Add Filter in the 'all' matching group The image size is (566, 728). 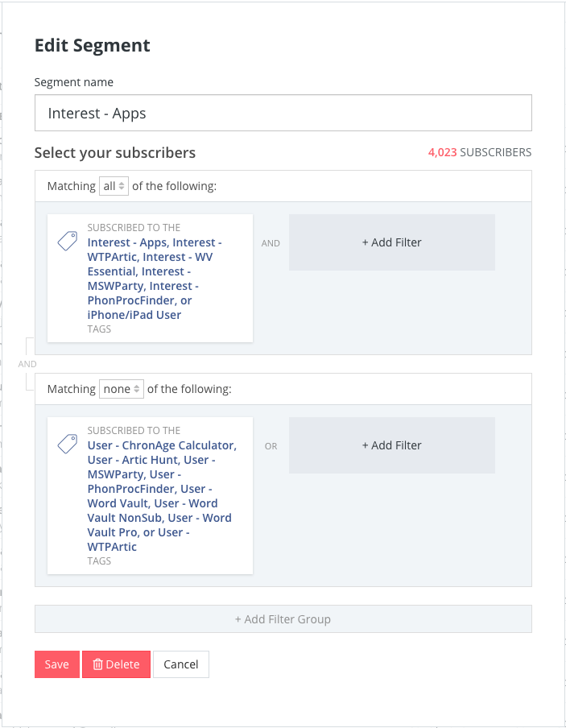click(392, 242)
